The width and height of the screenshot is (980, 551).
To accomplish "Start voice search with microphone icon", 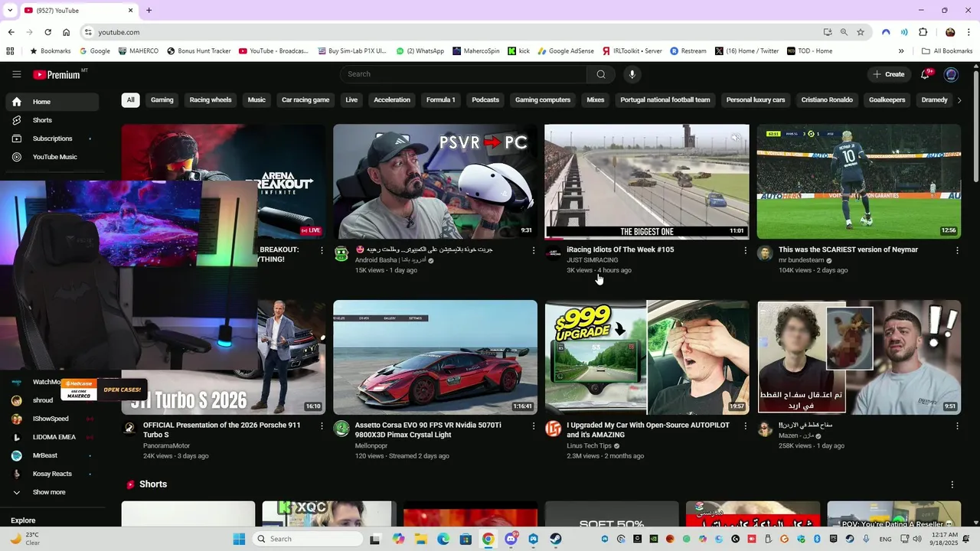I will click(632, 74).
